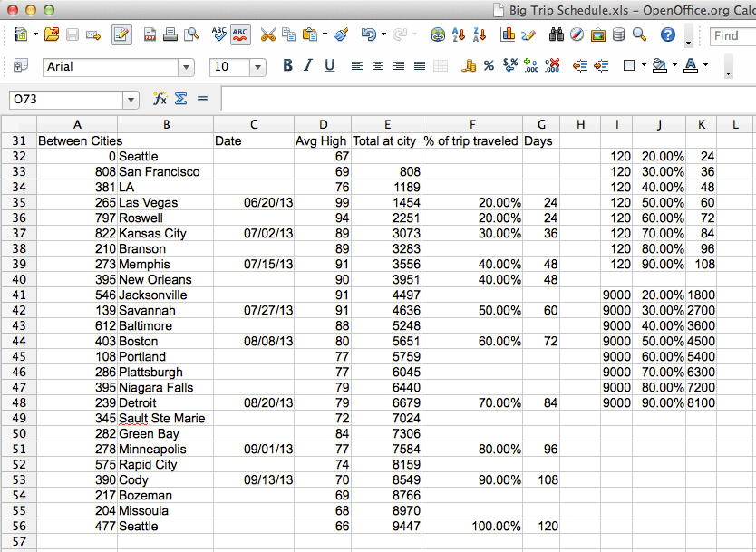Decrease the indent
The image size is (756, 552).
tap(579, 65)
